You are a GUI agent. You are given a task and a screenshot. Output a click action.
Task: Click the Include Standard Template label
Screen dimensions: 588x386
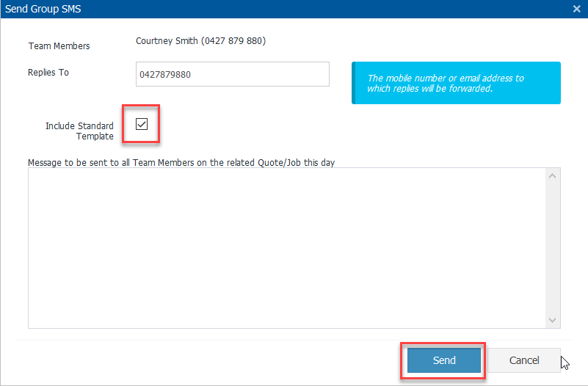[x=79, y=131]
